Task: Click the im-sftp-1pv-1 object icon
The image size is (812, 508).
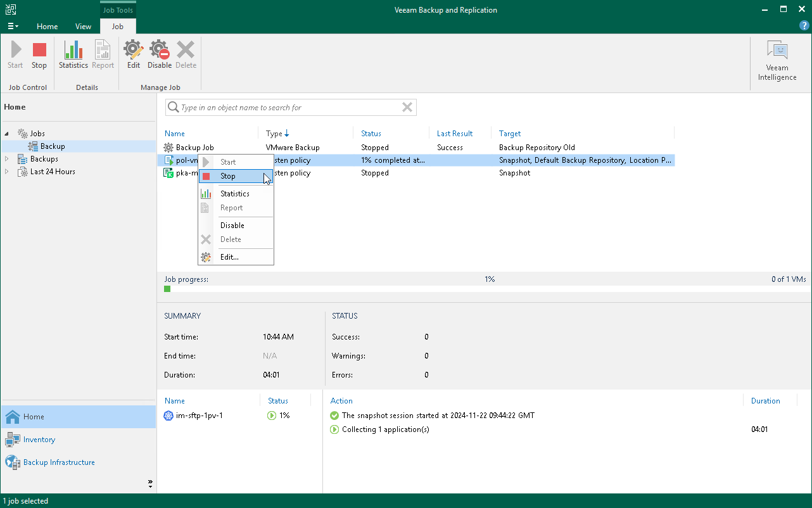Action: click(168, 416)
